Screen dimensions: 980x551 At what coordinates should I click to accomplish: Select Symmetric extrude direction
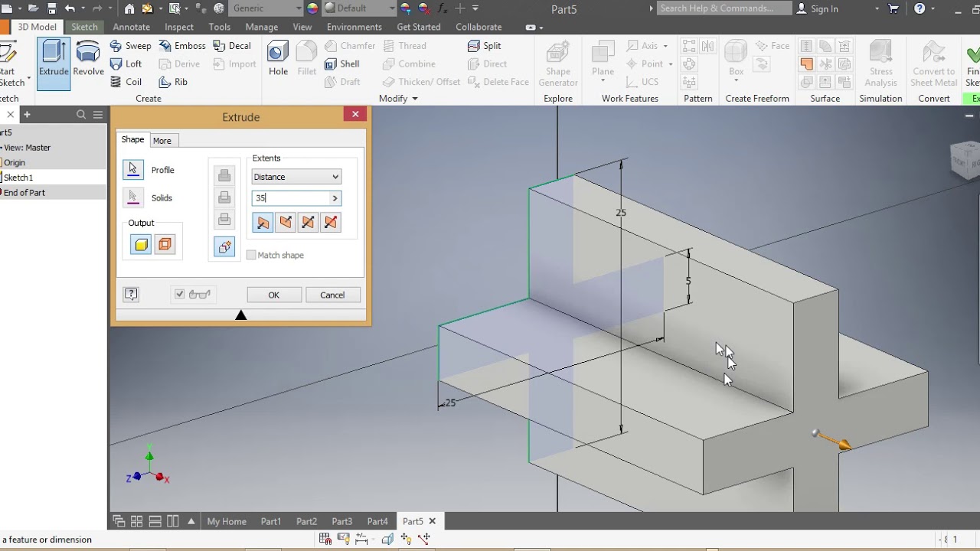[308, 223]
